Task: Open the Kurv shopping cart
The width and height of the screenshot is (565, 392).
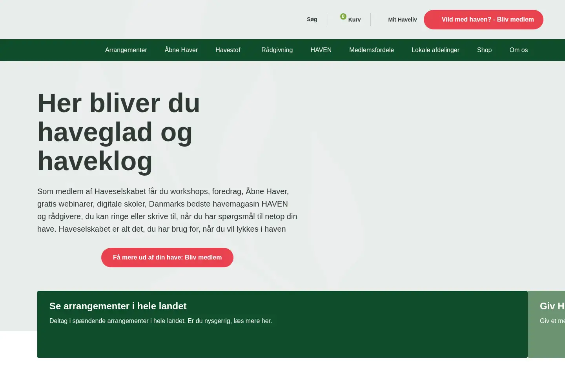Action: click(354, 20)
